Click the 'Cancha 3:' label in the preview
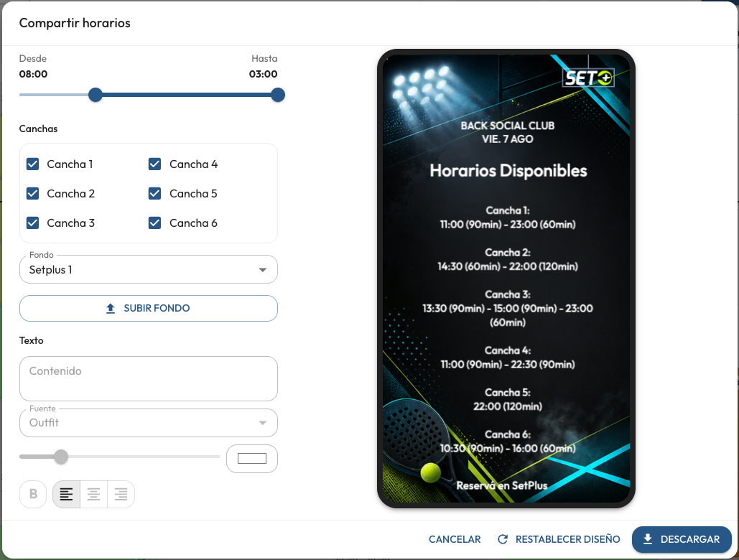Image resolution: width=739 pixels, height=560 pixels. (508, 294)
